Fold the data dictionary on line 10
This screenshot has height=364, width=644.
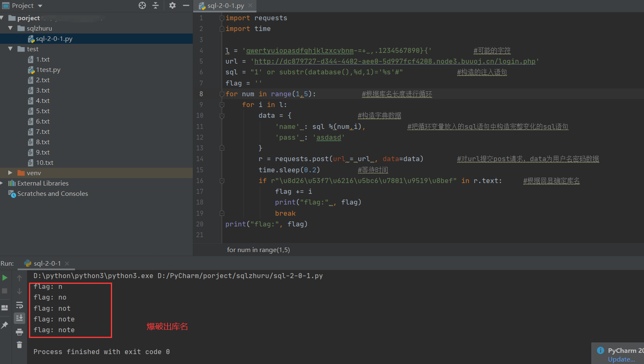pos(222,116)
